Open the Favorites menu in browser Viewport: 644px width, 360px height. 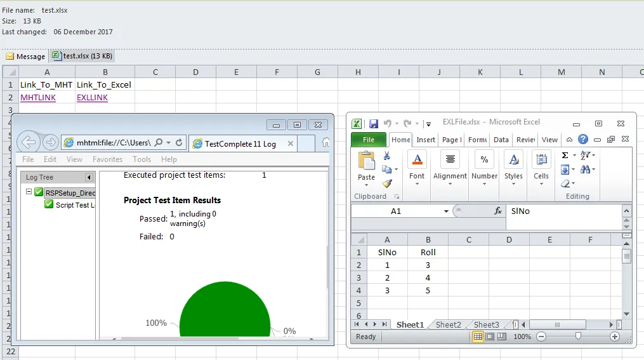107,159
